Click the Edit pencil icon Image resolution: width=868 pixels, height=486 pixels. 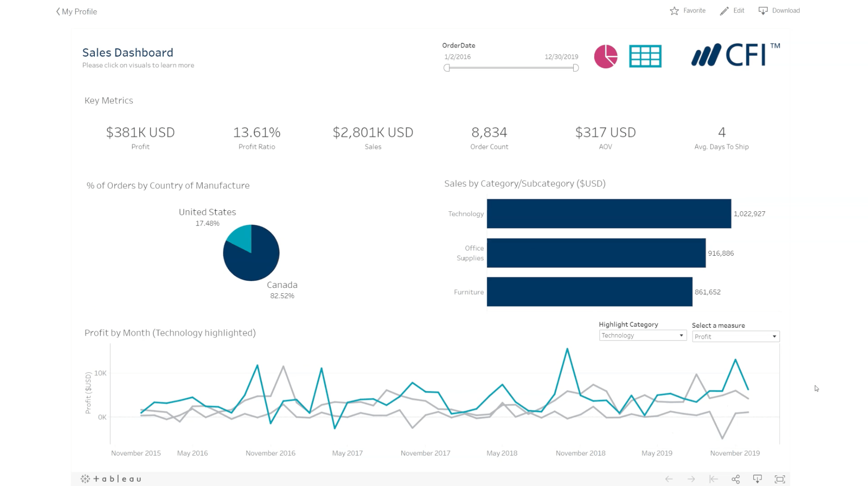pos(724,11)
